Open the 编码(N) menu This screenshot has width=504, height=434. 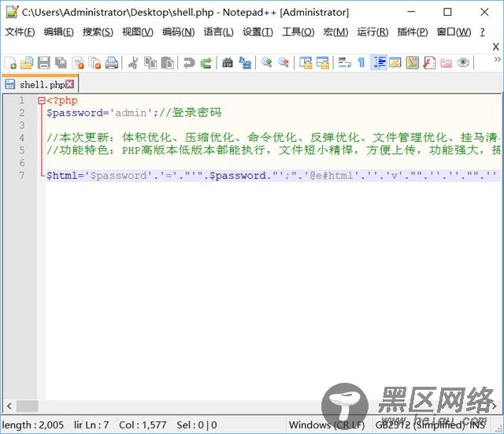179,32
